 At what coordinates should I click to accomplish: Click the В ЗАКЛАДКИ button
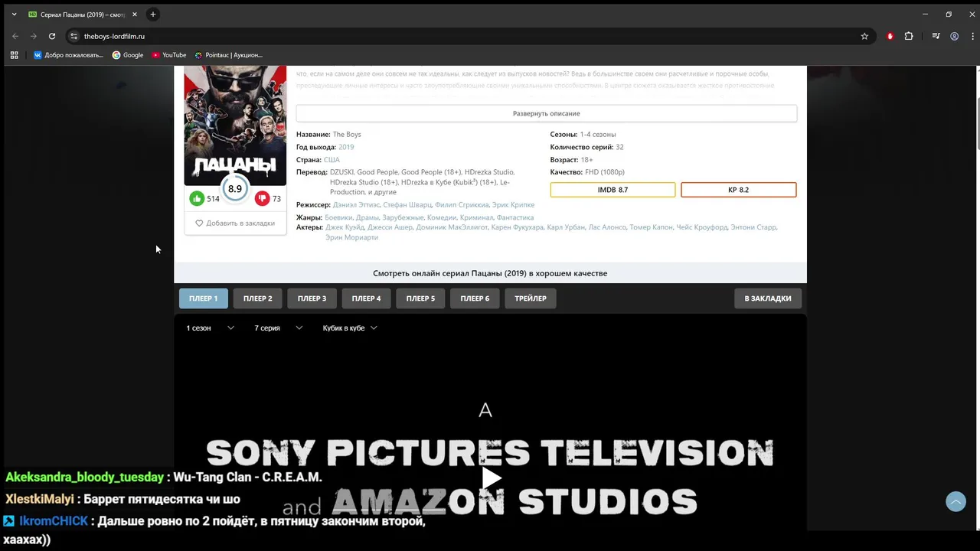768,298
